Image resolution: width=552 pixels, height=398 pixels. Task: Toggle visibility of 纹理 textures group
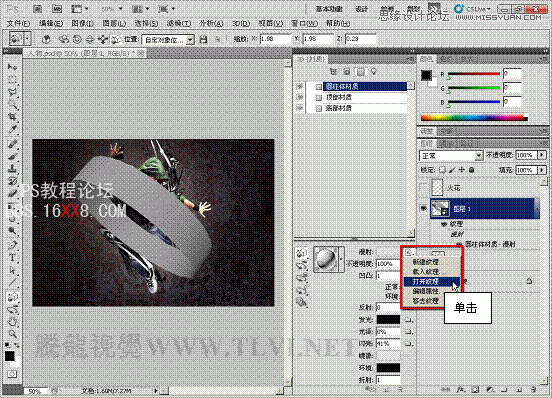[444, 224]
